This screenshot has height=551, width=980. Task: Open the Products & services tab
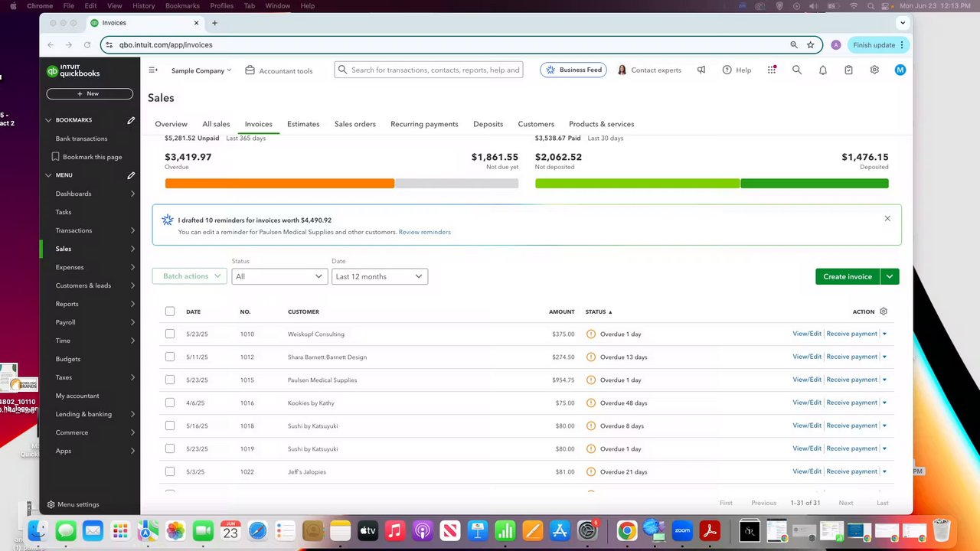[601, 124]
